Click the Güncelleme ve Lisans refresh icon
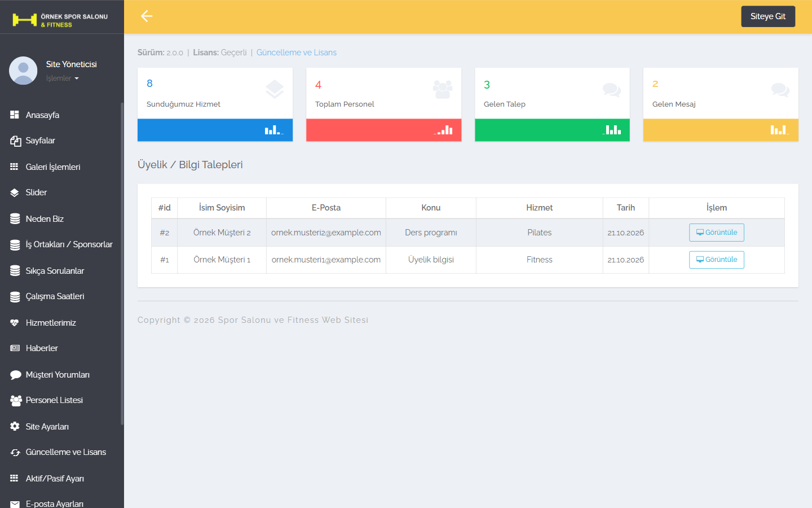Image resolution: width=812 pixels, height=508 pixels. (15, 452)
